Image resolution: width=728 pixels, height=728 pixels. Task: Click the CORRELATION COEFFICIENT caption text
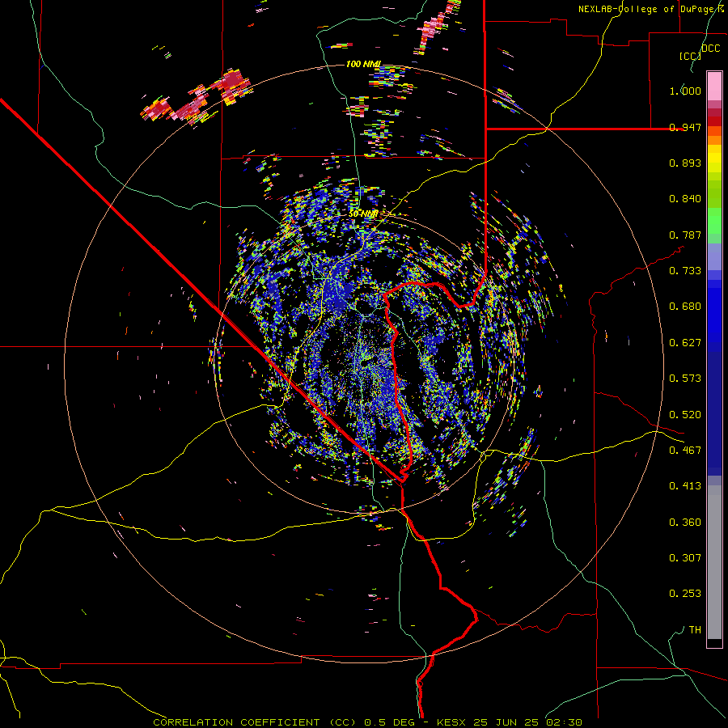(x=236, y=722)
